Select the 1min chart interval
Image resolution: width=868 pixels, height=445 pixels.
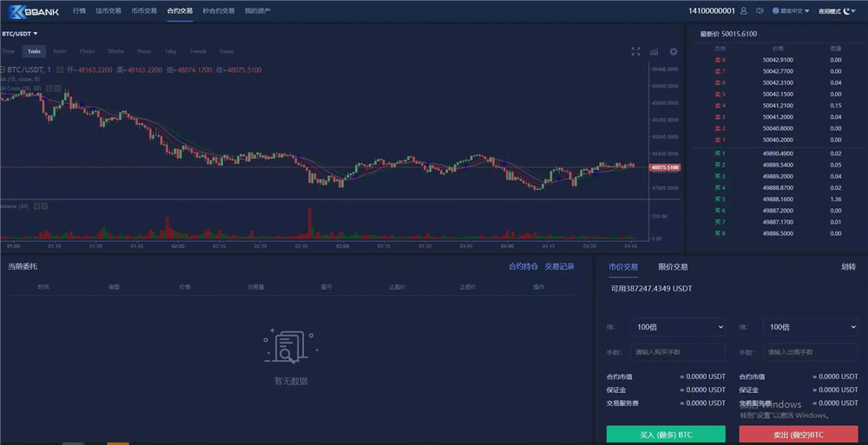pyautogui.click(x=34, y=51)
